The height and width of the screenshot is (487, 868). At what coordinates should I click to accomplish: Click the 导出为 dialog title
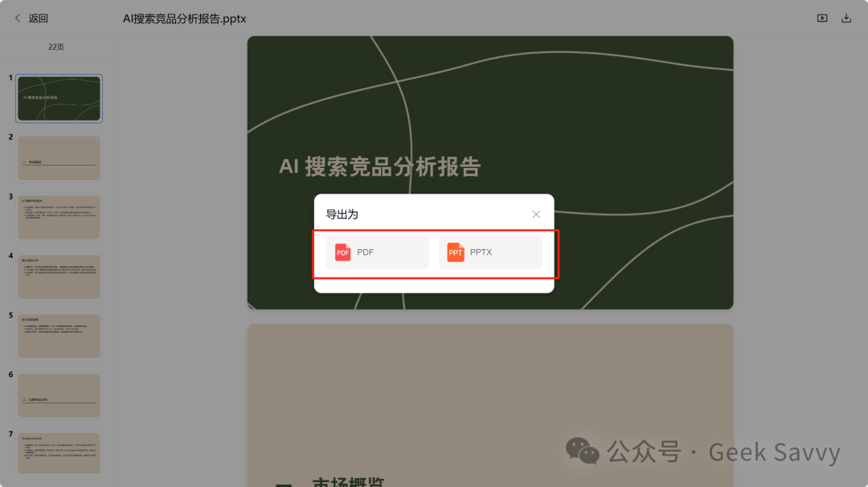pos(342,215)
